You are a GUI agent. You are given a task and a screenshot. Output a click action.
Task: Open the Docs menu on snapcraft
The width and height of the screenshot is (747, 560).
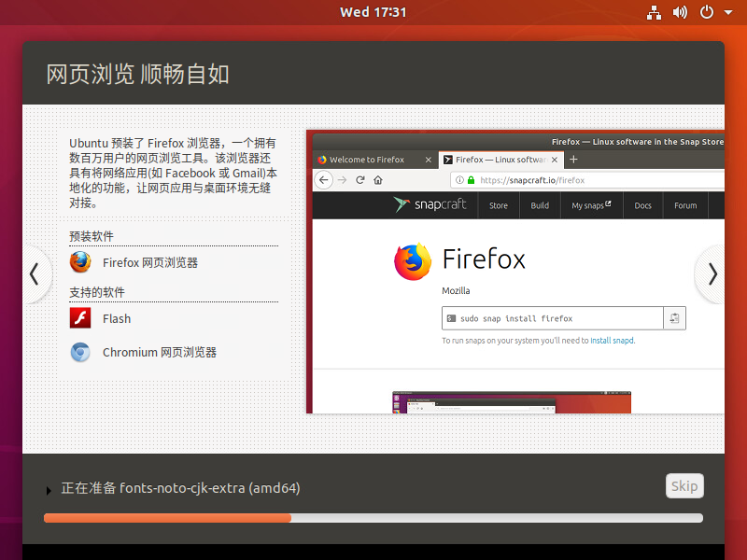click(x=642, y=205)
